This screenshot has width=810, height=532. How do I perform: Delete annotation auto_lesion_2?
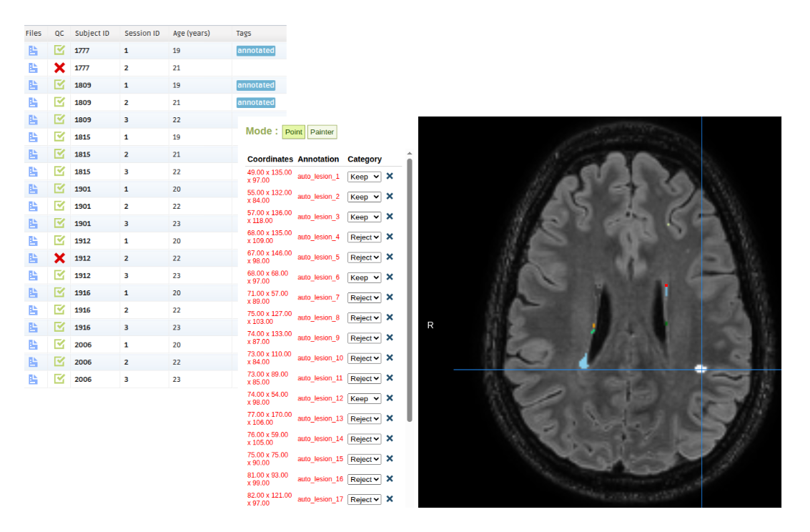390,196
